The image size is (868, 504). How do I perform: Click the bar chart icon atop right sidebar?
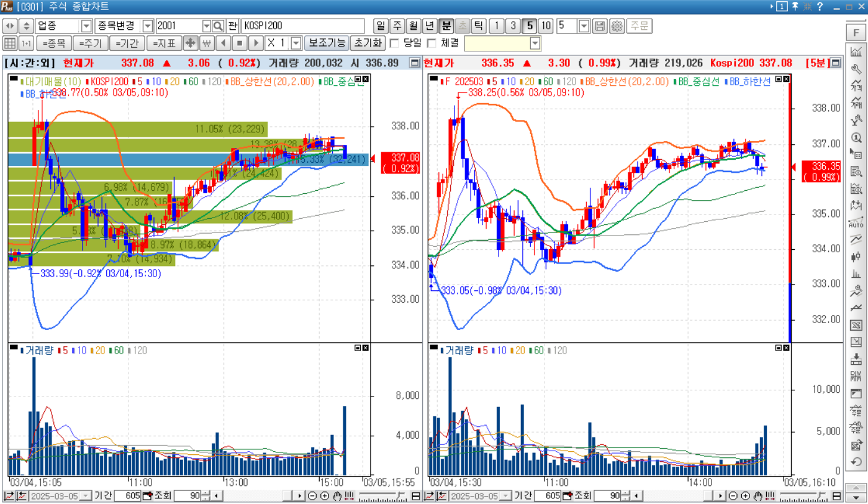point(856,52)
